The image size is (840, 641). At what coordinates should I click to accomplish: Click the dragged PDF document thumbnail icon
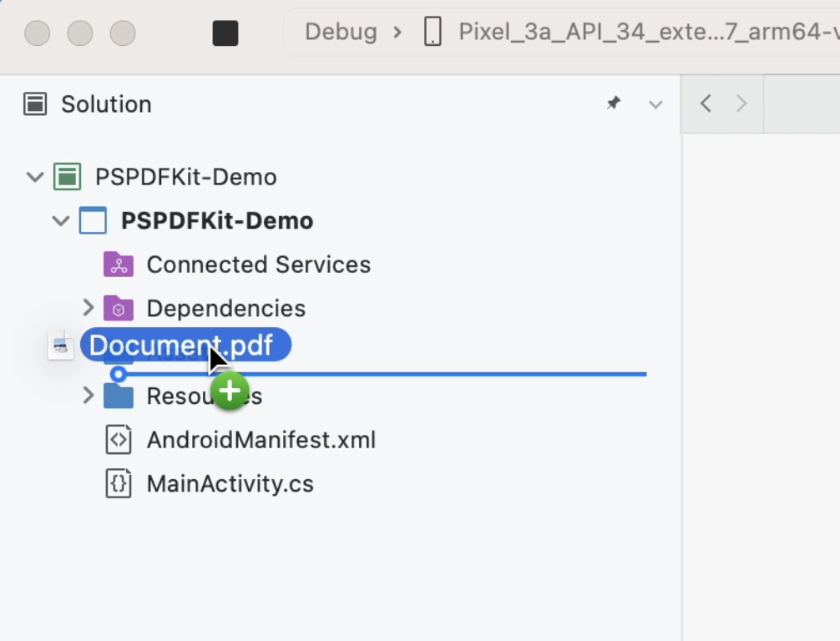(59, 345)
